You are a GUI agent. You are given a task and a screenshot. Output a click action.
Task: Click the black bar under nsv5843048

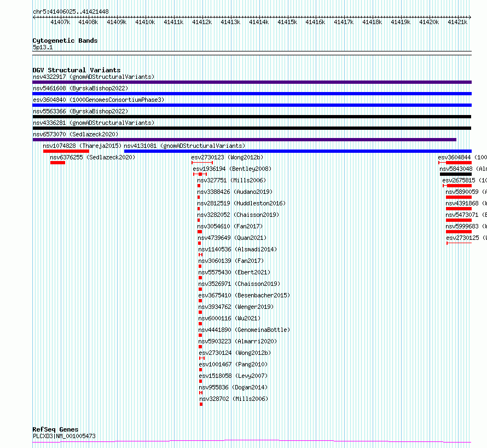tap(456, 174)
